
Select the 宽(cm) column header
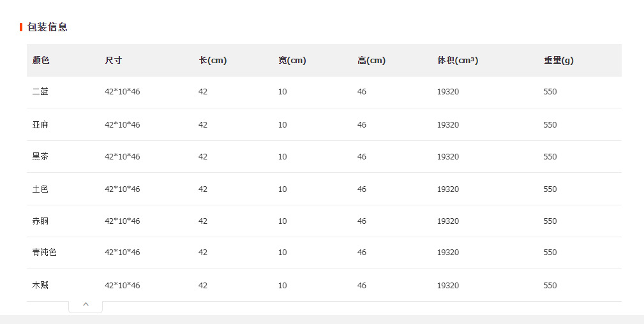(x=292, y=61)
